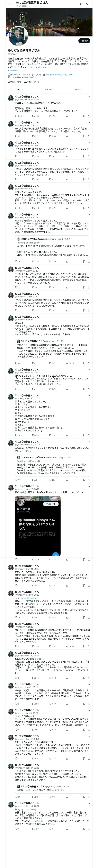This screenshot has width=98, height=868.
Task: Go back using the header arrow
Action: (9, 4)
